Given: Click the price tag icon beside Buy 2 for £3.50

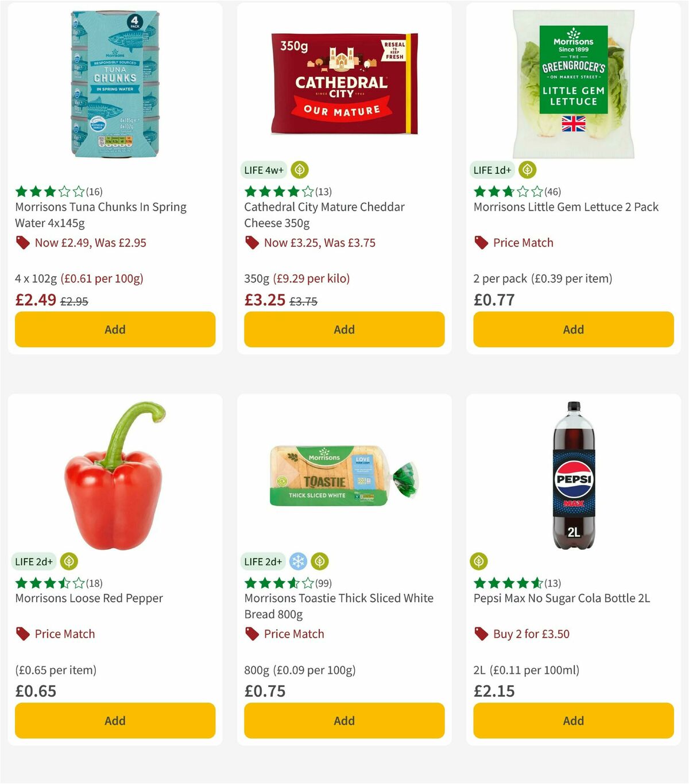Looking at the screenshot, I should (481, 634).
